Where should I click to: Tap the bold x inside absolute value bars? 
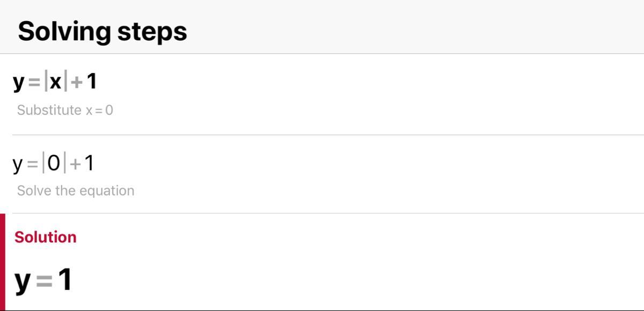click(55, 82)
